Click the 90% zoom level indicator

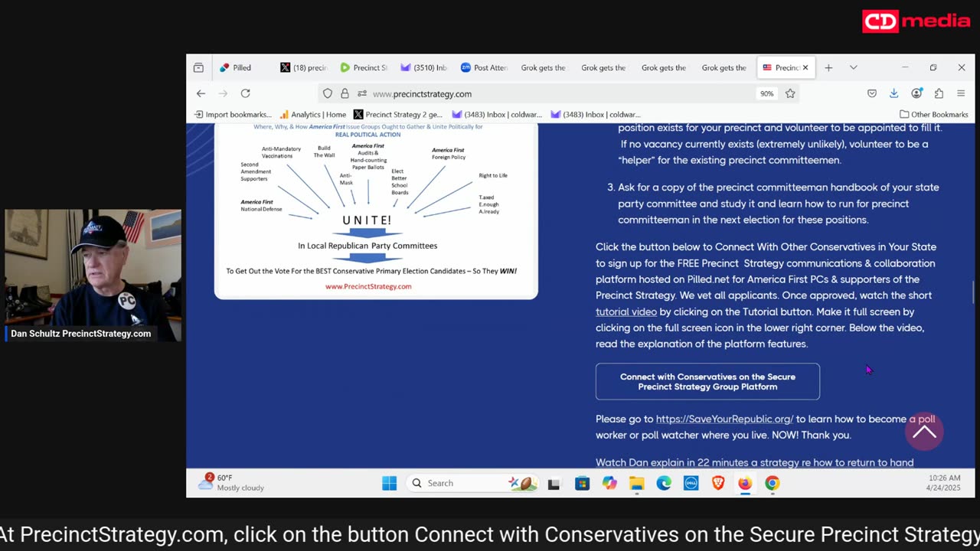pyautogui.click(x=766, y=93)
